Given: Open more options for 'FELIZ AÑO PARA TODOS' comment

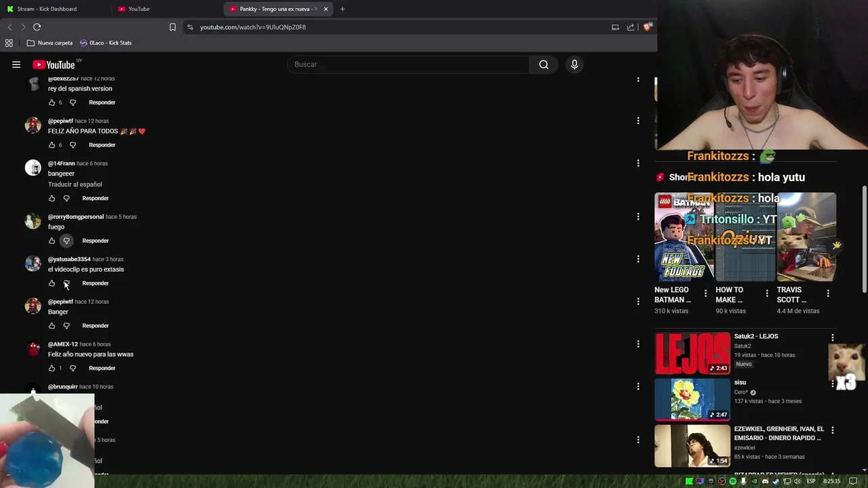Looking at the screenshot, I should click(638, 121).
